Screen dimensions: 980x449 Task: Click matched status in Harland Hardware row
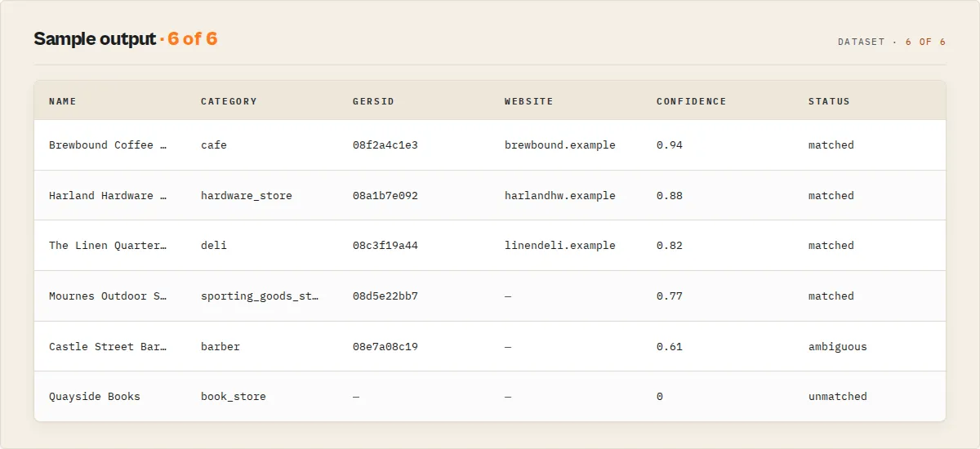(x=831, y=196)
